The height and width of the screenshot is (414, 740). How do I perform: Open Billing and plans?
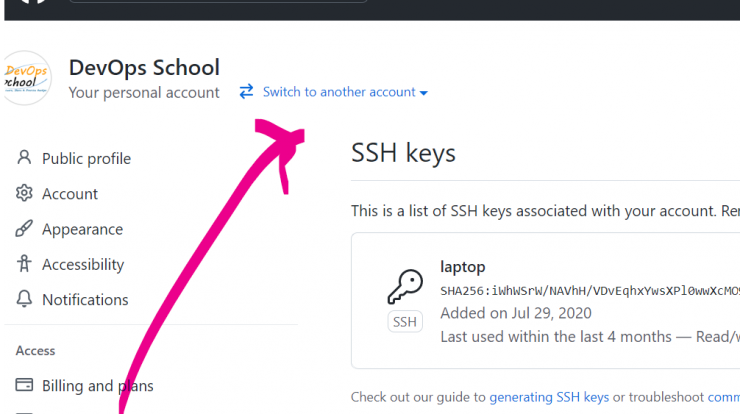98,386
